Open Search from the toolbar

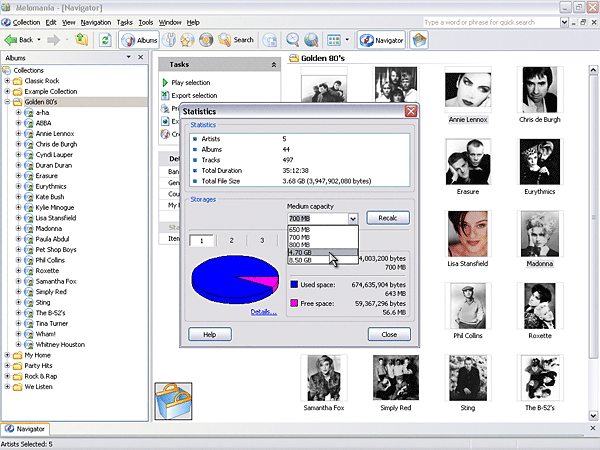pos(237,40)
